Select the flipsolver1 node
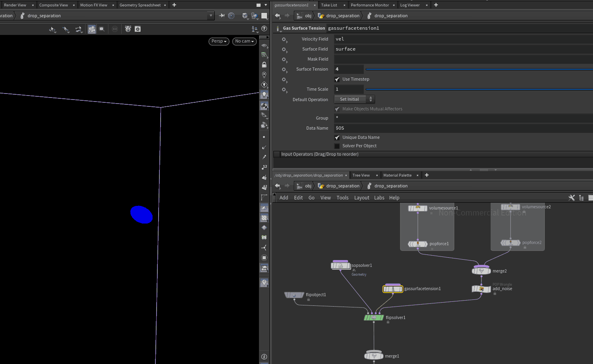The width and height of the screenshot is (593, 364). (x=374, y=317)
